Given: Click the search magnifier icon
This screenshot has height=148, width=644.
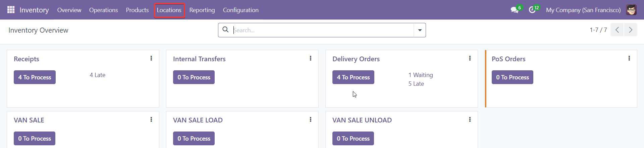Looking at the screenshot, I should (226, 30).
